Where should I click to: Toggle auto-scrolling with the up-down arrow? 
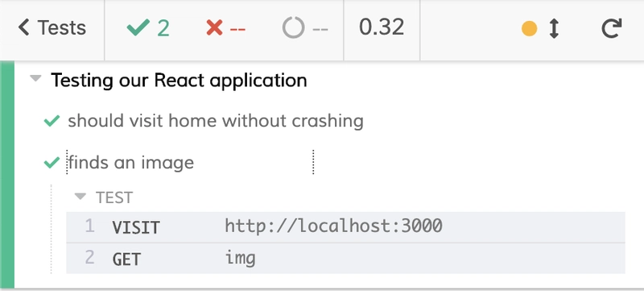tap(554, 28)
